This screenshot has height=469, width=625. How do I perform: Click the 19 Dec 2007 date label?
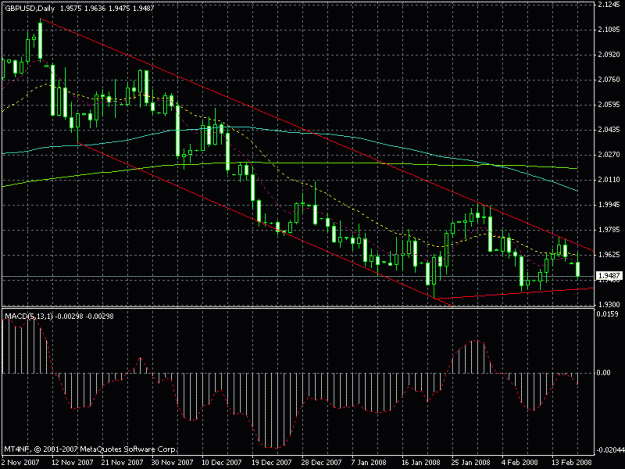(x=272, y=463)
